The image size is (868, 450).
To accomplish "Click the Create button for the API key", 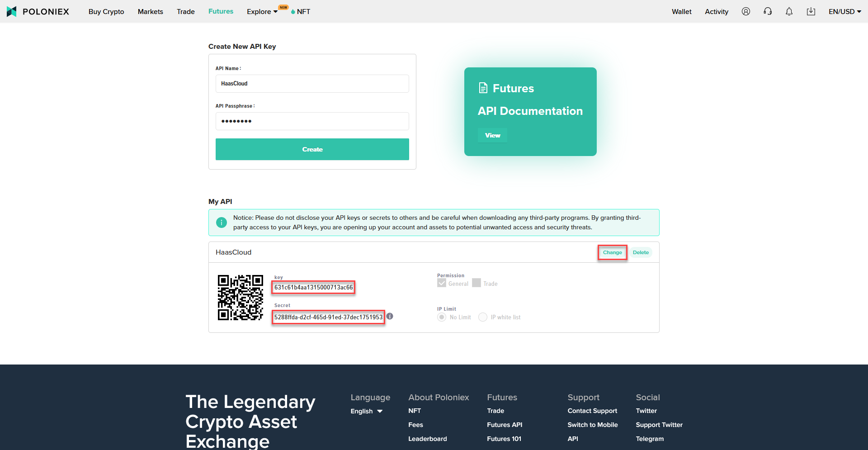I will (x=312, y=149).
